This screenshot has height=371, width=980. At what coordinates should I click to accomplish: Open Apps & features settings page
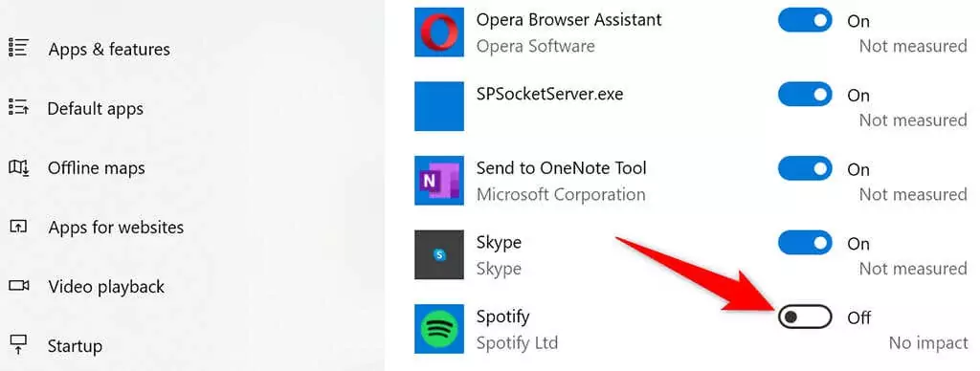click(109, 50)
